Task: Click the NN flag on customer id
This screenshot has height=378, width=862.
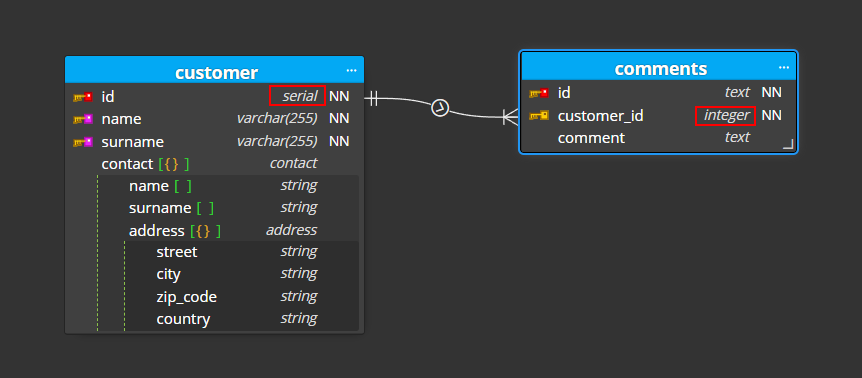Action: [339, 97]
